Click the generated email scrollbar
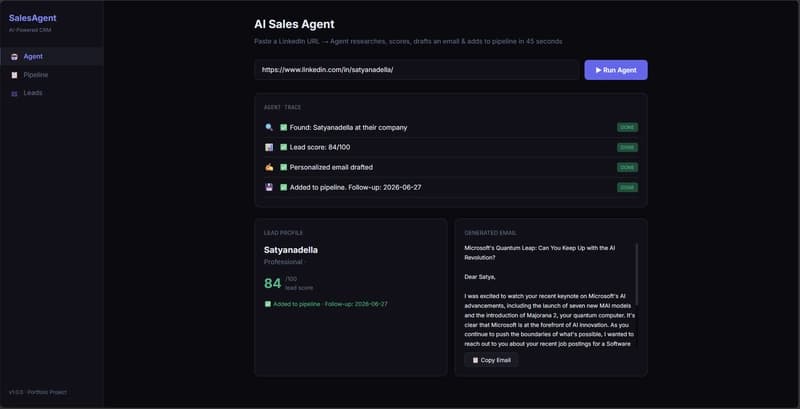 (x=637, y=274)
